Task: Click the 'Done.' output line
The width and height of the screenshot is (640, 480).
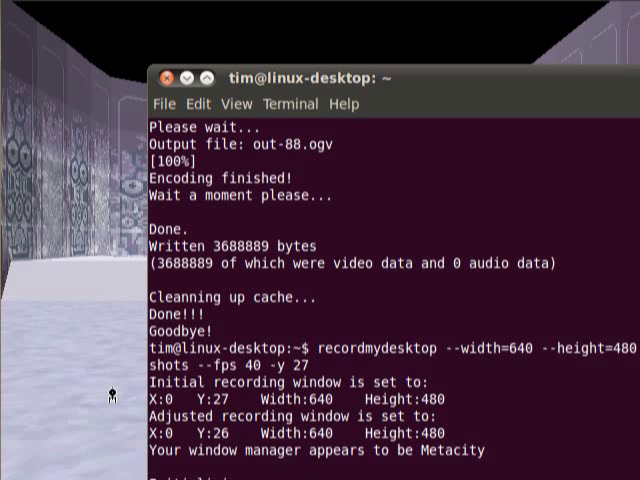Action: click(x=168, y=229)
